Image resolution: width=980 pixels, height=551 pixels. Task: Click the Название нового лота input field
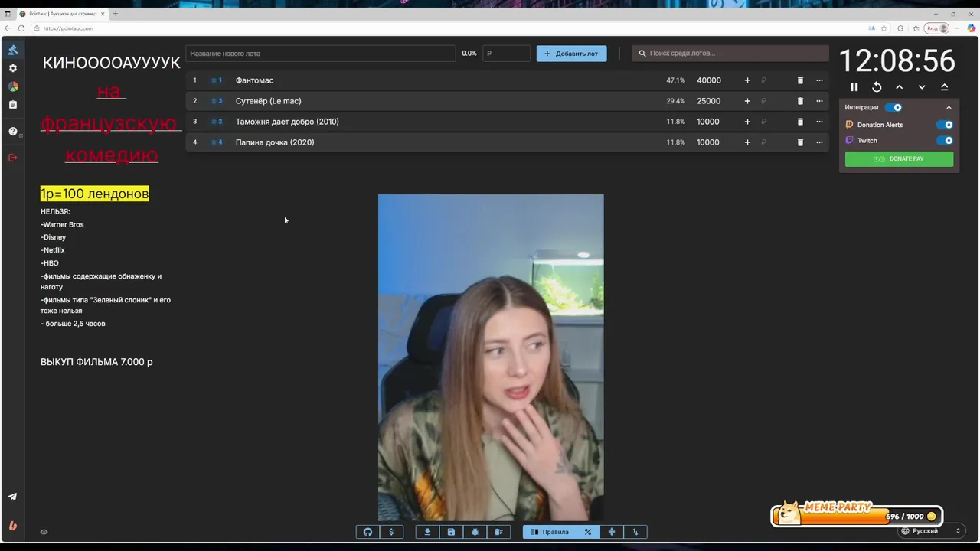321,54
